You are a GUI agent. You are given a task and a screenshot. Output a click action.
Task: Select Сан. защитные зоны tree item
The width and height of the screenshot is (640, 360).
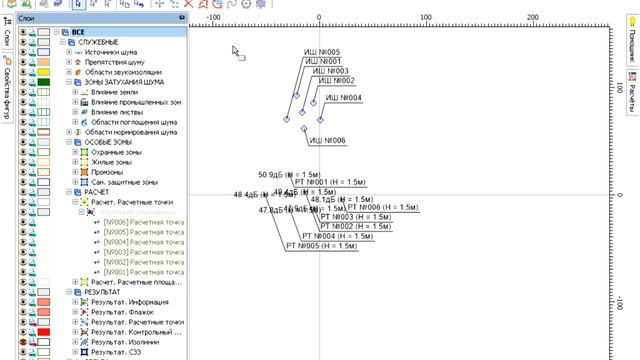(124, 182)
